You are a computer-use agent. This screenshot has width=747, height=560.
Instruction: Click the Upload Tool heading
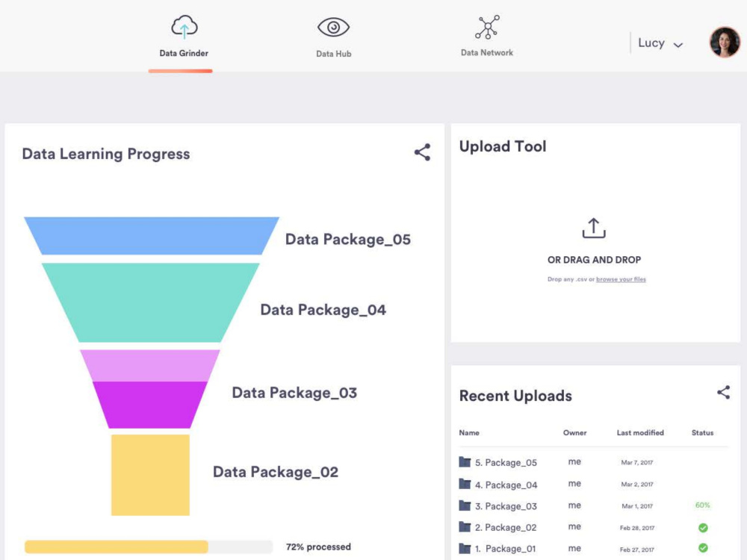(x=503, y=146)
